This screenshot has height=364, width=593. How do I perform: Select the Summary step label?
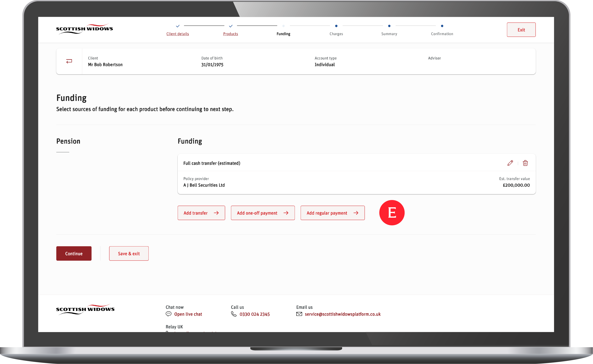pyautogui.click(x=389, y=34)
